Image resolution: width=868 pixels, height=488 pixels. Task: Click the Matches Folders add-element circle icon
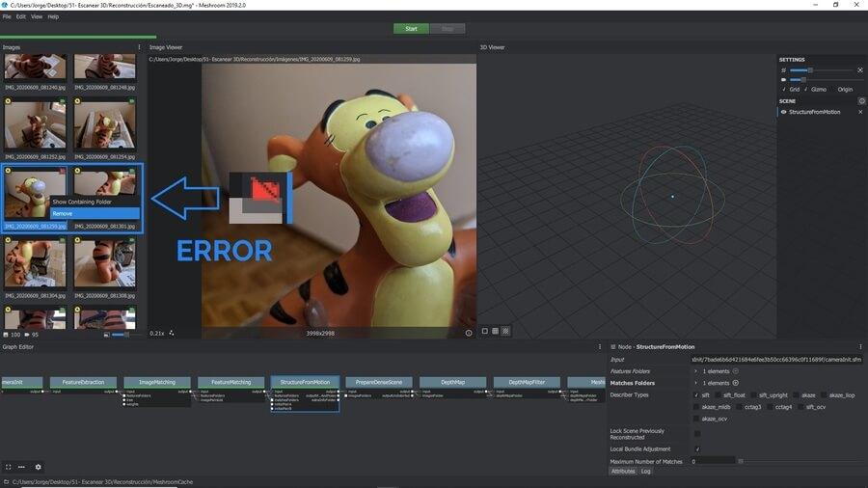point(736,383)
